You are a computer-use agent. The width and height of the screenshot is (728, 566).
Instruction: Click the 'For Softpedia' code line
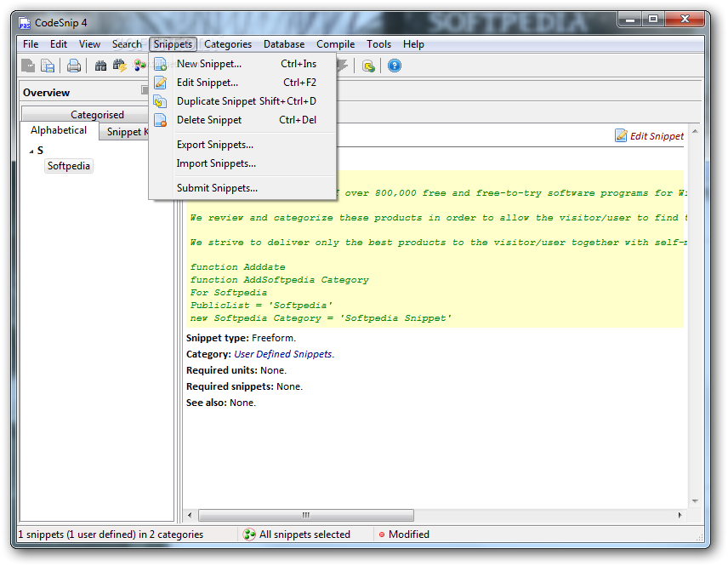pyautogui.click(x=229, y=293)
